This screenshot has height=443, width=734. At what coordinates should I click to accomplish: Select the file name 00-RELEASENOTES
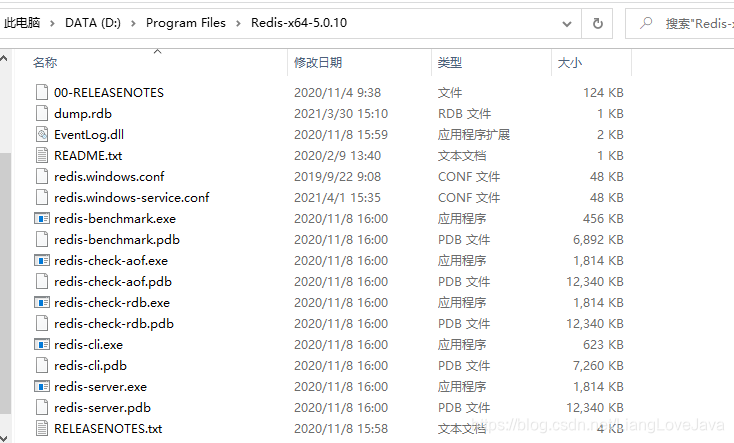[109, 92]
